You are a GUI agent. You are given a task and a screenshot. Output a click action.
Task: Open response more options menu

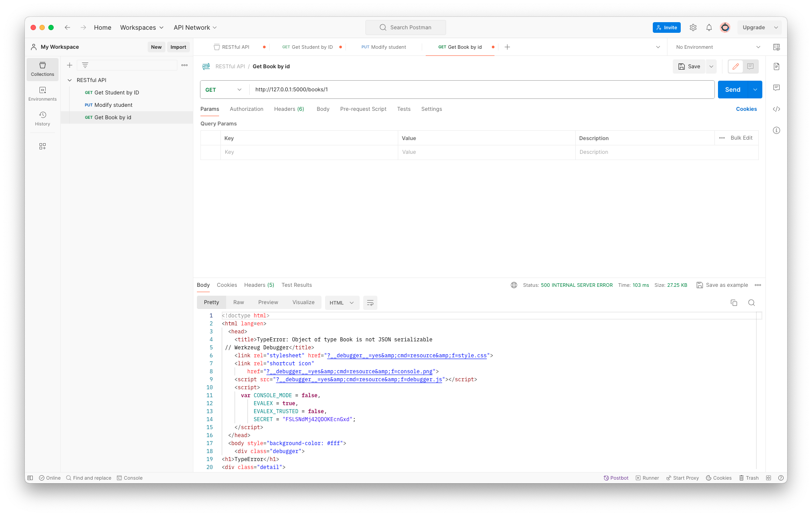tap(758, 285)
